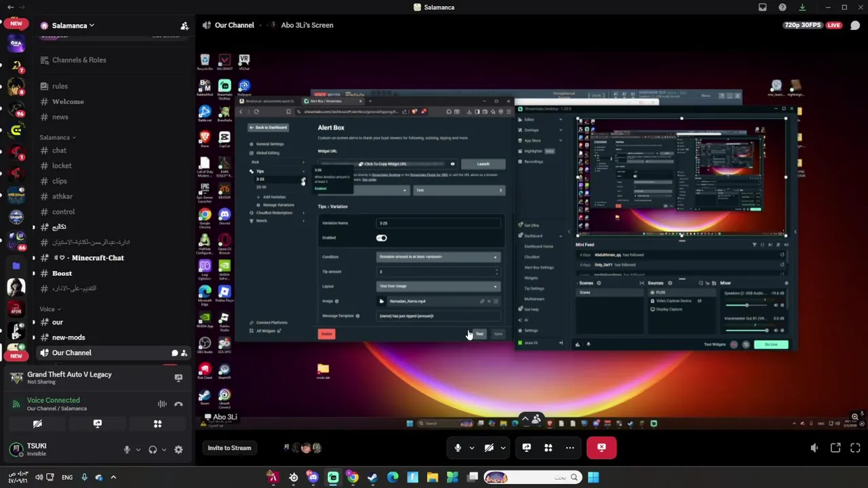Open output device options arrow beside headphones
The width and height of the screenshot is (868, 488).
164,449
